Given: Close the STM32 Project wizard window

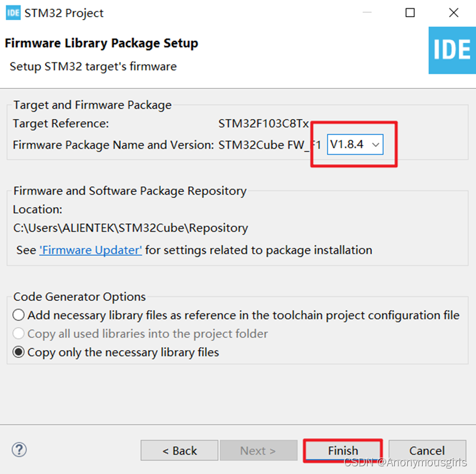Looking at the screenshot, I should [454, 12].
